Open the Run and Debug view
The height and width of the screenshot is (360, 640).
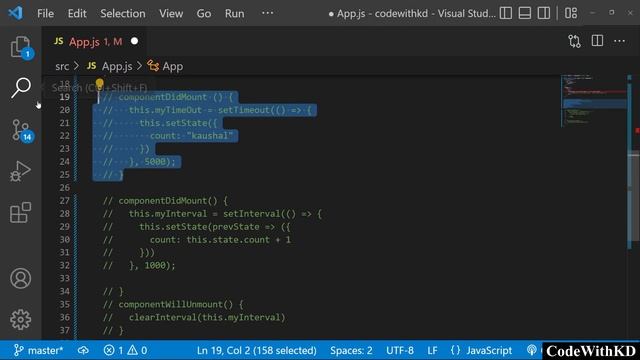[20, 171]
